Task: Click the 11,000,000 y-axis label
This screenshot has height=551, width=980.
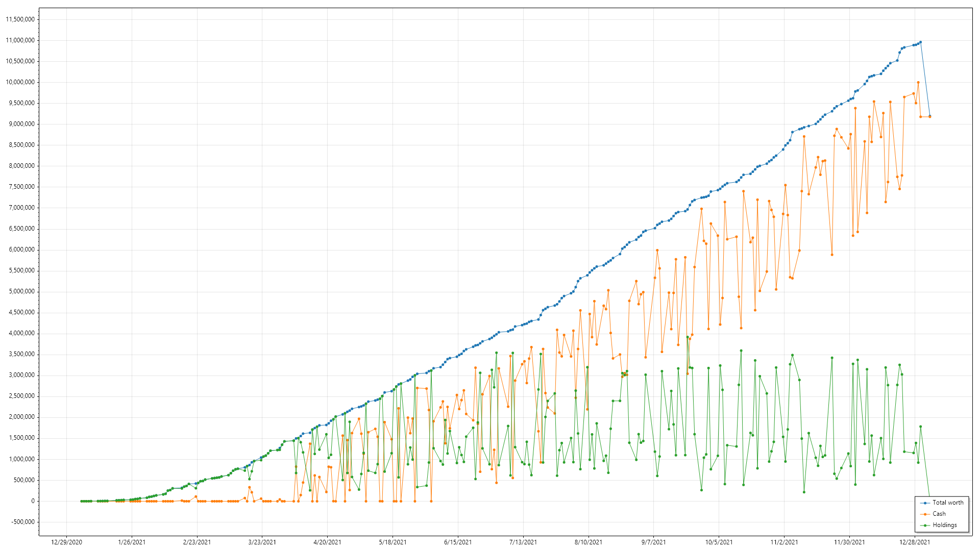Action: pos(20,40)
